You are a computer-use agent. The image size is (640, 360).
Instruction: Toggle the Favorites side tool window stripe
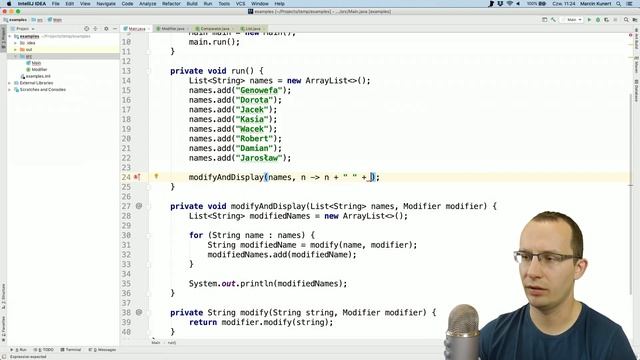point(3,329)
